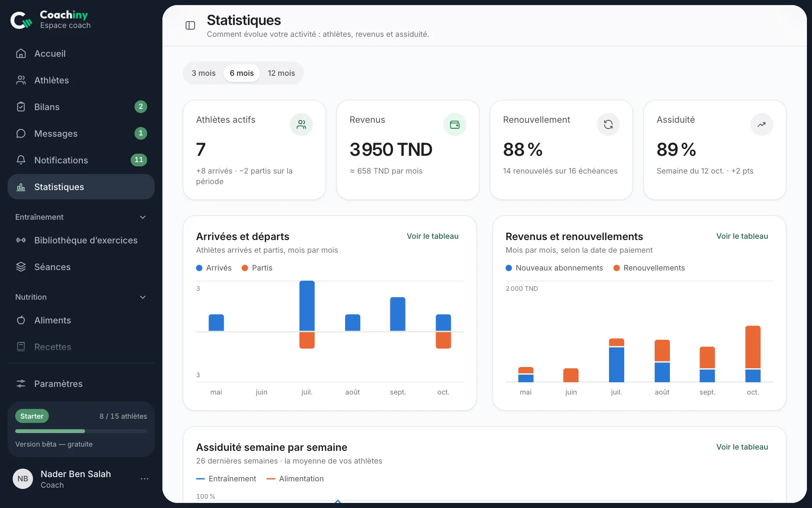Click the 3950 TND revenue value

[391, 149]
